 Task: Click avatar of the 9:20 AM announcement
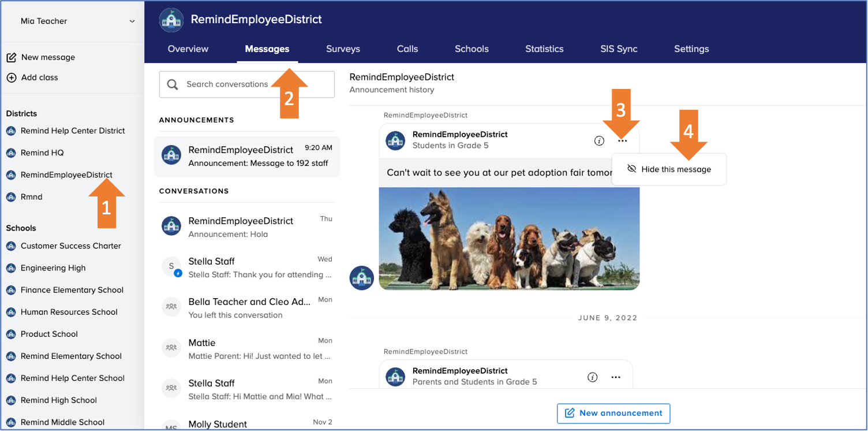[x=171, y=155]
